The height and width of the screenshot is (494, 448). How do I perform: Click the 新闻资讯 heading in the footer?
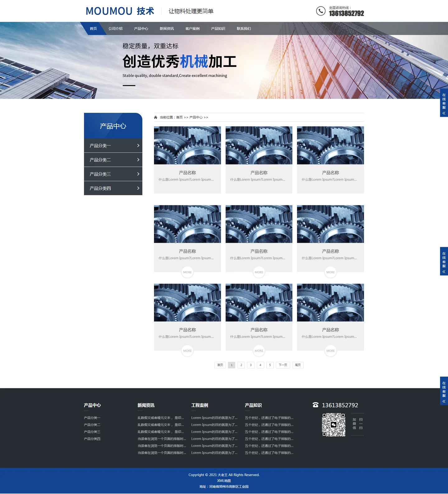click(146, 405)
